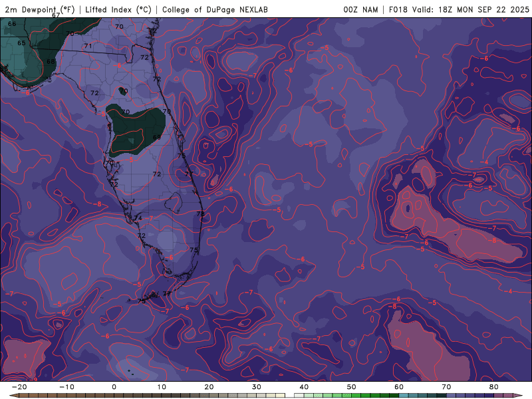Click the -9 lifted index contour label
The width and height of the screenshot is (532, 399).
click(x=35, y=379)
